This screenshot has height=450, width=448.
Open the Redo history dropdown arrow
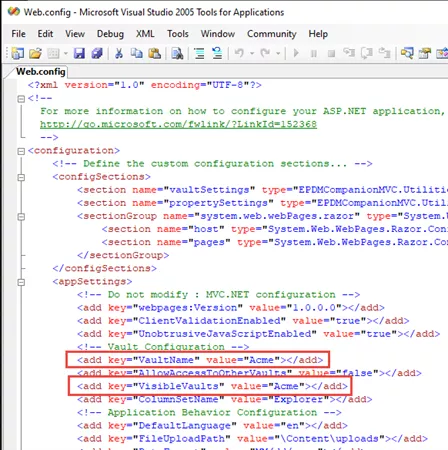tap(278, 53)
